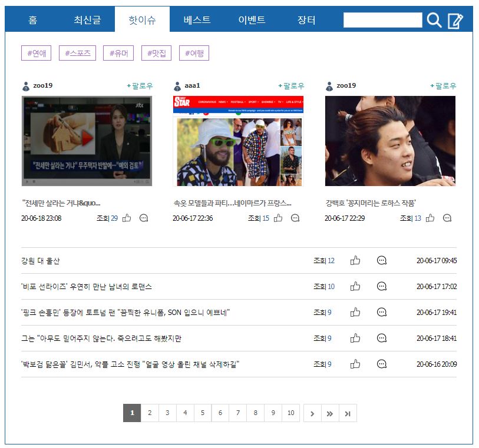Image resolution: width=479 pixels, height=448 pixels.
Task: Open comments for '비포 선라이즈' post
Action: pos(382,287)
